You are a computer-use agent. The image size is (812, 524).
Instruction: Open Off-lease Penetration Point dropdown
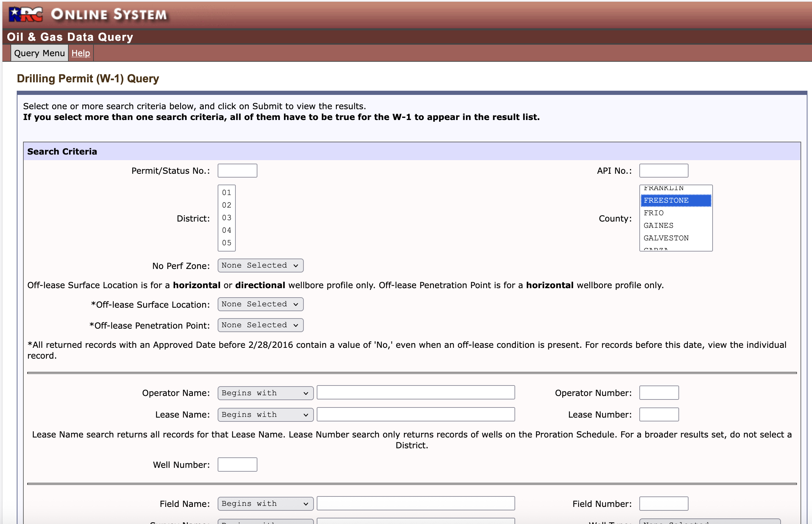260,325
